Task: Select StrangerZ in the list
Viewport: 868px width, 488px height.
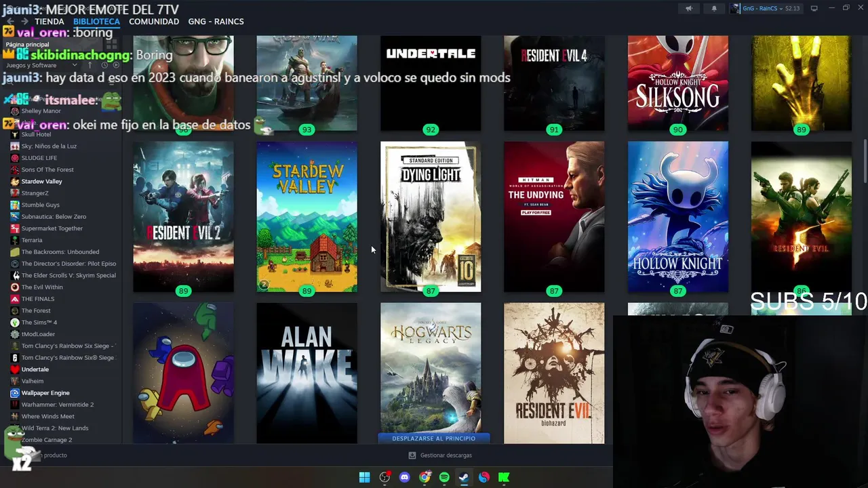Action: point(35,193)
